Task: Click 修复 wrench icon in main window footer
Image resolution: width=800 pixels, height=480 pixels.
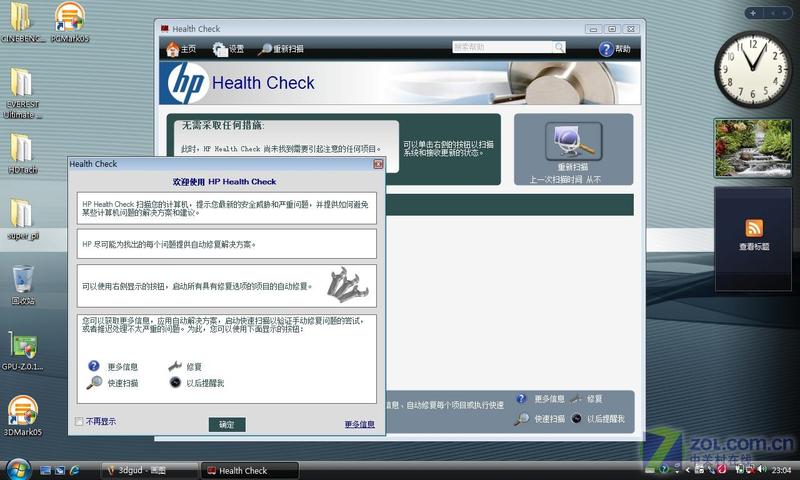Action: tap(576, 398)
